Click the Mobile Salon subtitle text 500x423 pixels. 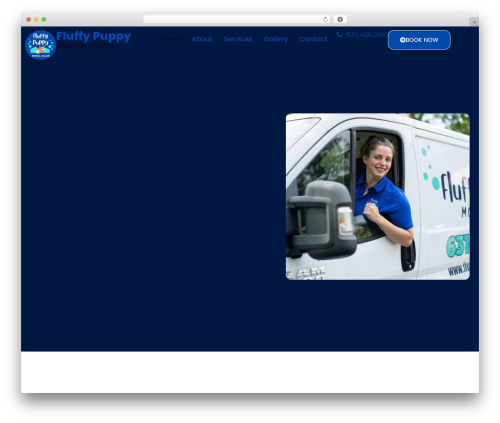[x=85, y=45]
